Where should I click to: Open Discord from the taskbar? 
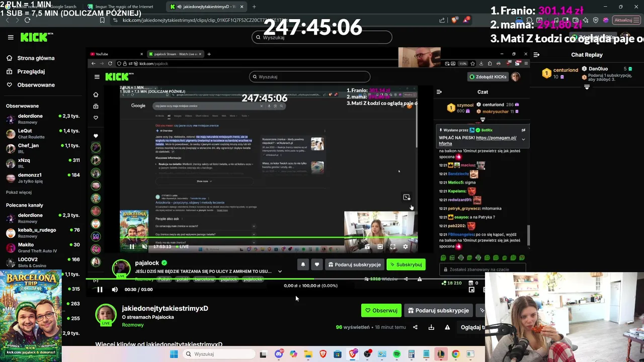(x=279, y=354)
